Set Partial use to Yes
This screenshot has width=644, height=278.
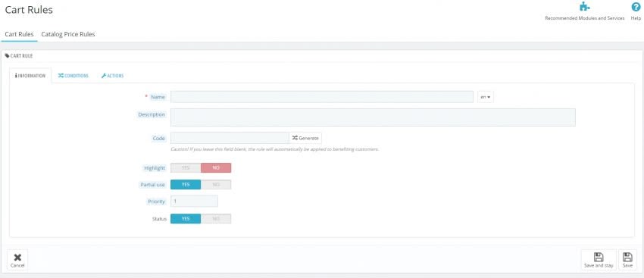pos(186,185)
